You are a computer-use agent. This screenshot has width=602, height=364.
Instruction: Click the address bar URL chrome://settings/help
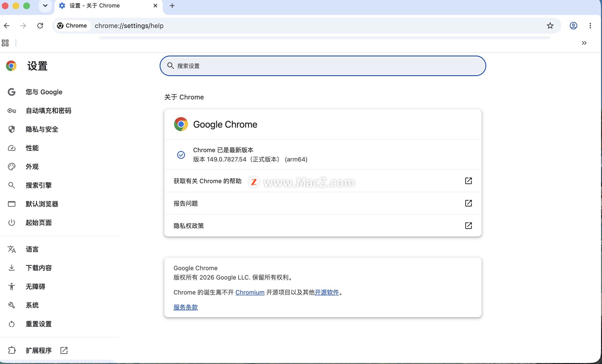click(129, 26)
